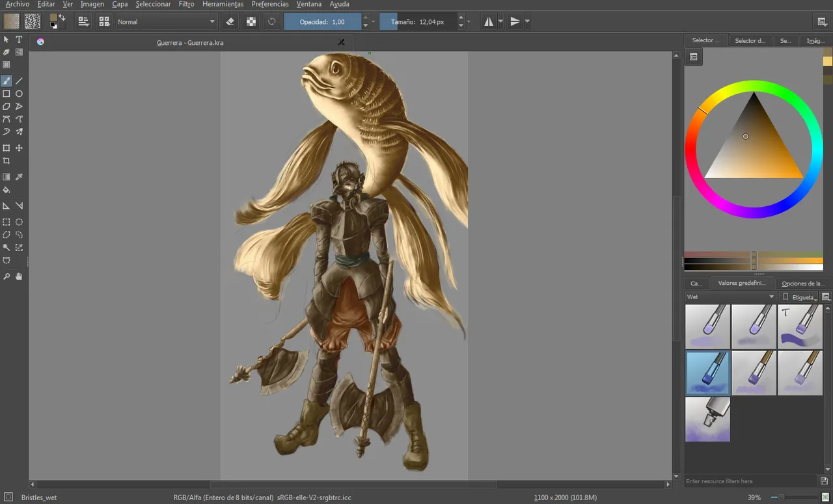
Task: Select the Polygon tool
Action: pos(7,106)
